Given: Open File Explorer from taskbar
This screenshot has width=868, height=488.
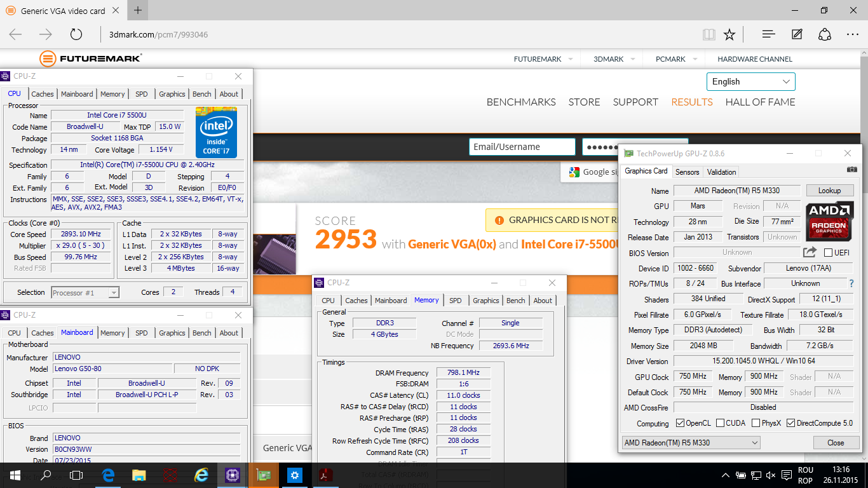Looking at the screenshot, I should (x=139, y=475).
